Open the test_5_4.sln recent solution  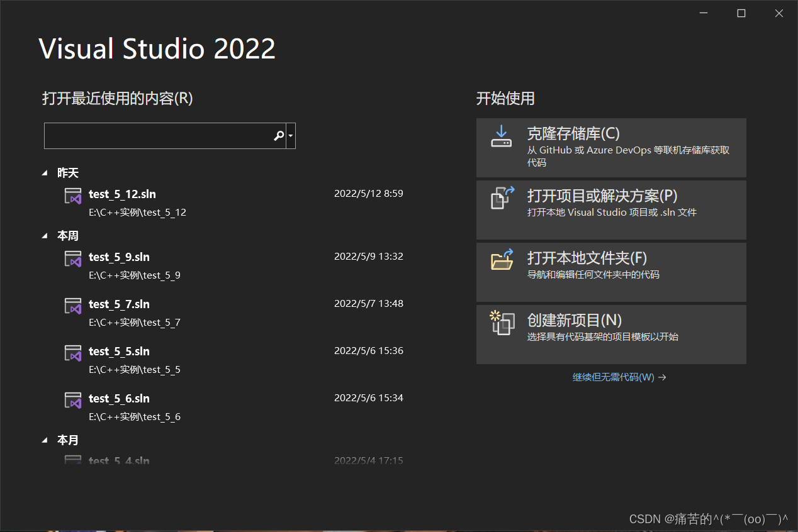(x=119, y=460)
